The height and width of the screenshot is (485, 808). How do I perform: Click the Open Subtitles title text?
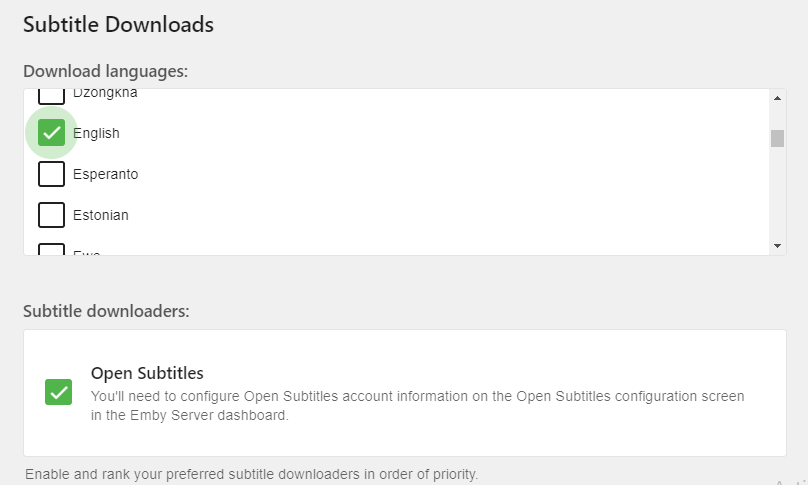[x=147, y=373]
